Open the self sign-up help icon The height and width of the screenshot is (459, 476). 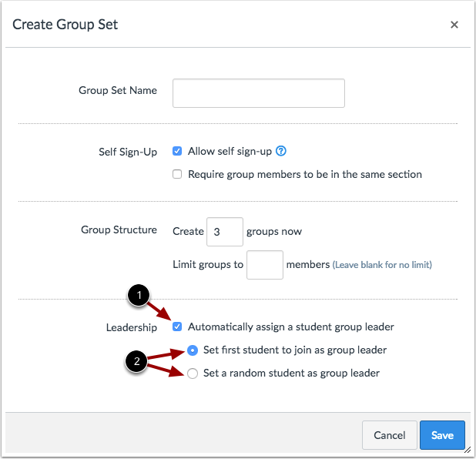tap(281, 151)
